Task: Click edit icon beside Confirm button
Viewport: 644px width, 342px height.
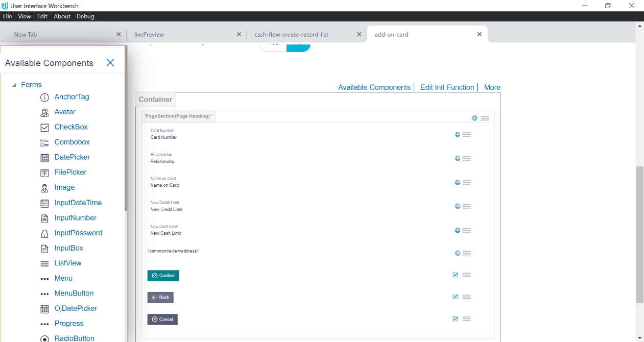Action: [455, 275]
